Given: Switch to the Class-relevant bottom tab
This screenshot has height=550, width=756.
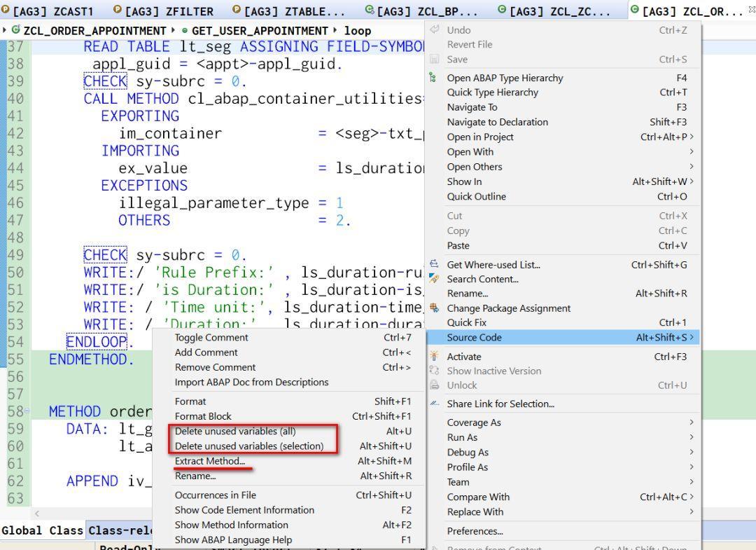Looking at the screenshot, I should [x=120, y=530].
